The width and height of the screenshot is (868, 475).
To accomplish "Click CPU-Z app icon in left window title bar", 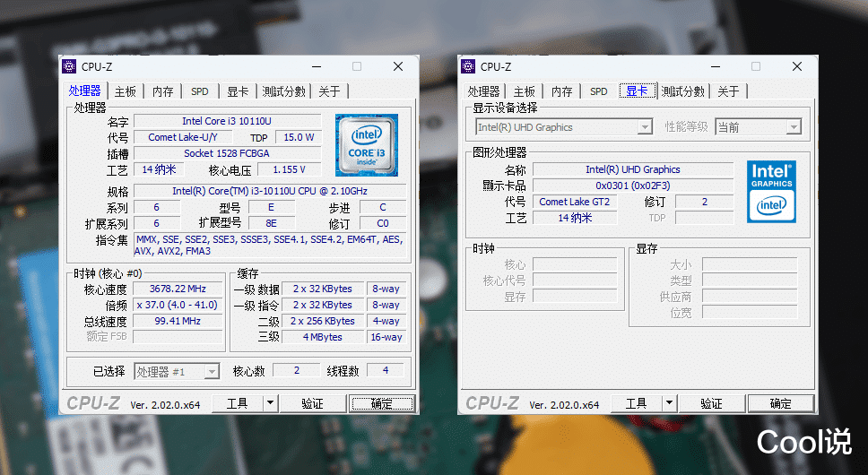I will click(69, 66).
